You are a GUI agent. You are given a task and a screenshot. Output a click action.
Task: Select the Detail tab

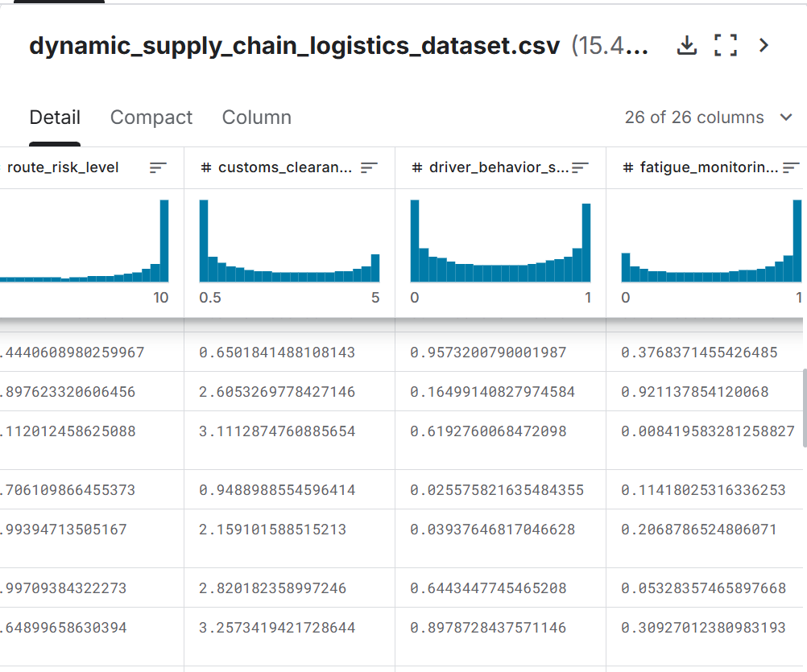coord(55,117)
